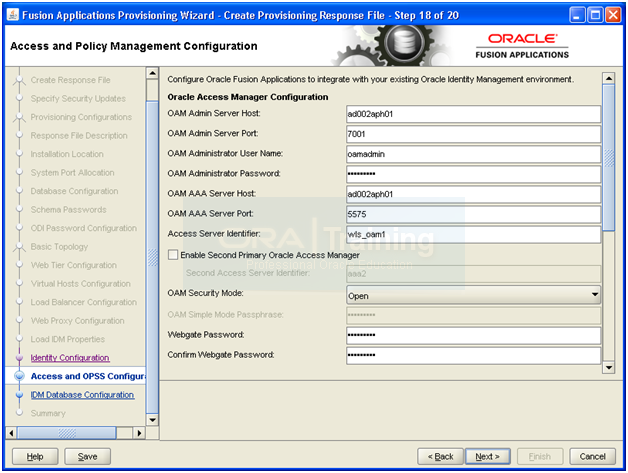The image size is (628, 473).
Task: Click the Save button
Action: pos(87,457)
